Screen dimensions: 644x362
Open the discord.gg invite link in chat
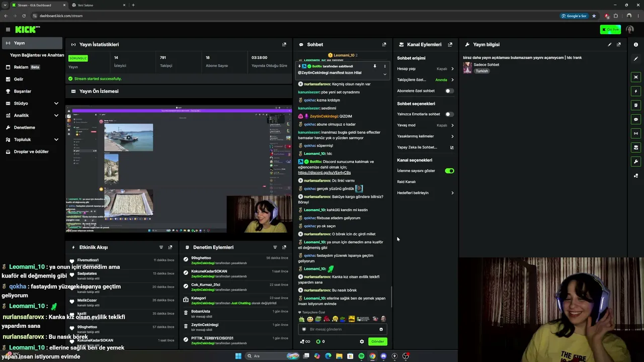[x=325, y=172]
